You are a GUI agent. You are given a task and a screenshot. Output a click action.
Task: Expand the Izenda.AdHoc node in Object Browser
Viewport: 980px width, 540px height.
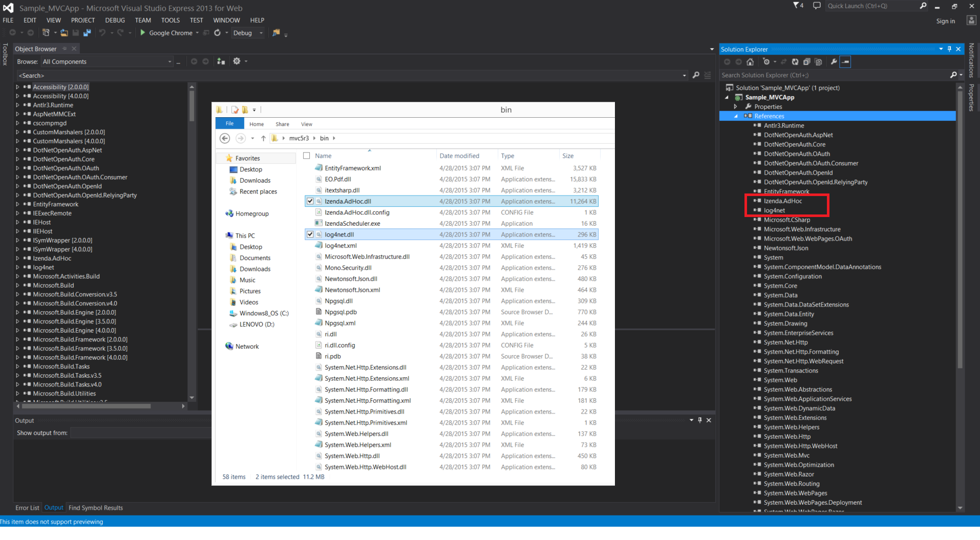[x=17, y=258]
